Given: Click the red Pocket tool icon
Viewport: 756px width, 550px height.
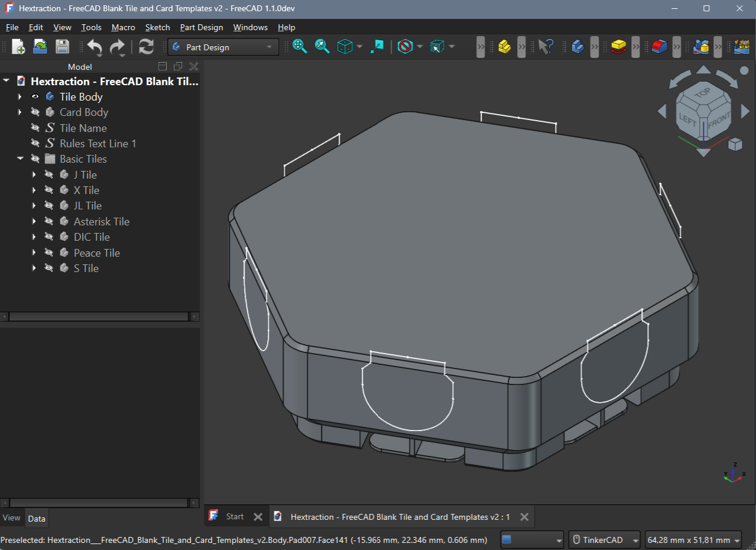Looking at the screenshot, I should coord(659,47).
